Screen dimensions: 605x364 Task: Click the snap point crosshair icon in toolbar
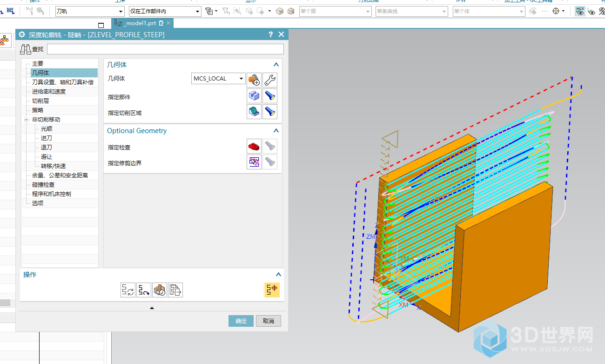(x=556, y=11)
